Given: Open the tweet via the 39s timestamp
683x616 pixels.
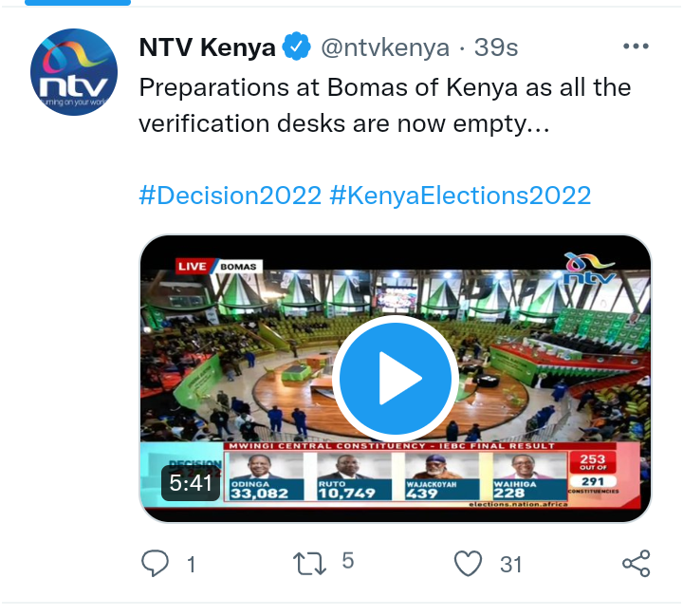Looking at the screenshot, I should pos(496,47).
